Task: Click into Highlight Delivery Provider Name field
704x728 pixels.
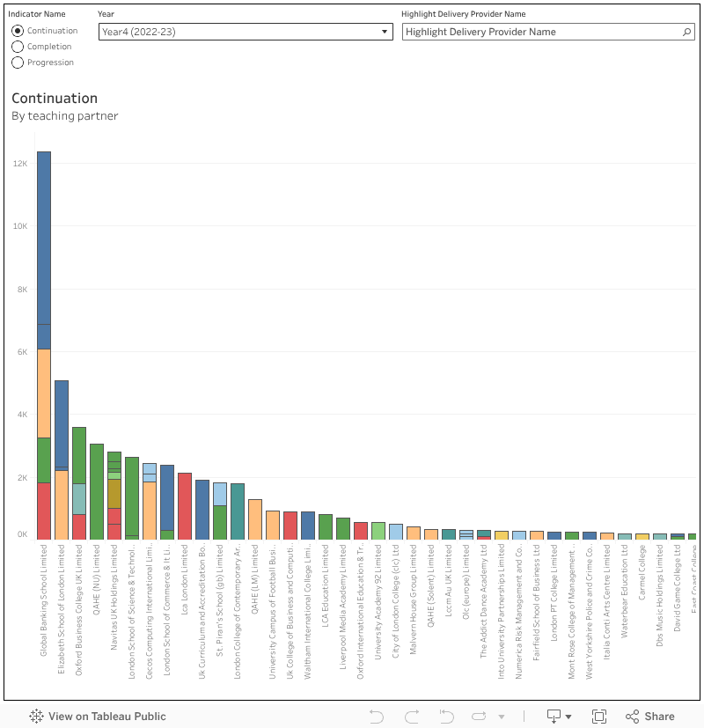Action: point(541,32)
